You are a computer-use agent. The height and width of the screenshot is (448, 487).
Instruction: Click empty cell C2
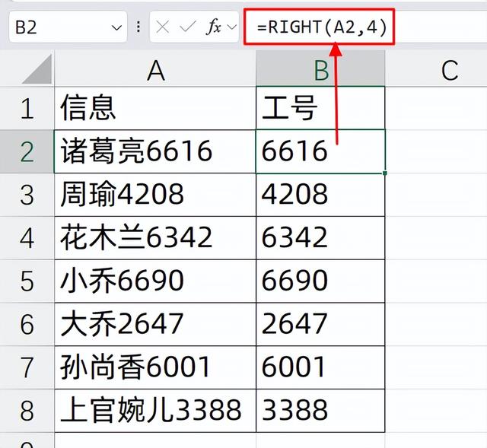(436, 151)
